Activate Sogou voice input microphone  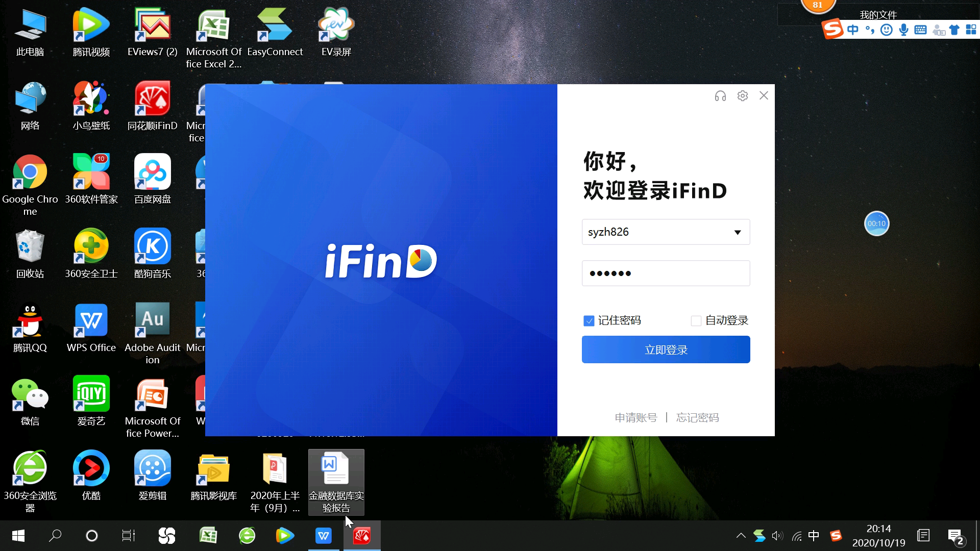tap(903, 30)
